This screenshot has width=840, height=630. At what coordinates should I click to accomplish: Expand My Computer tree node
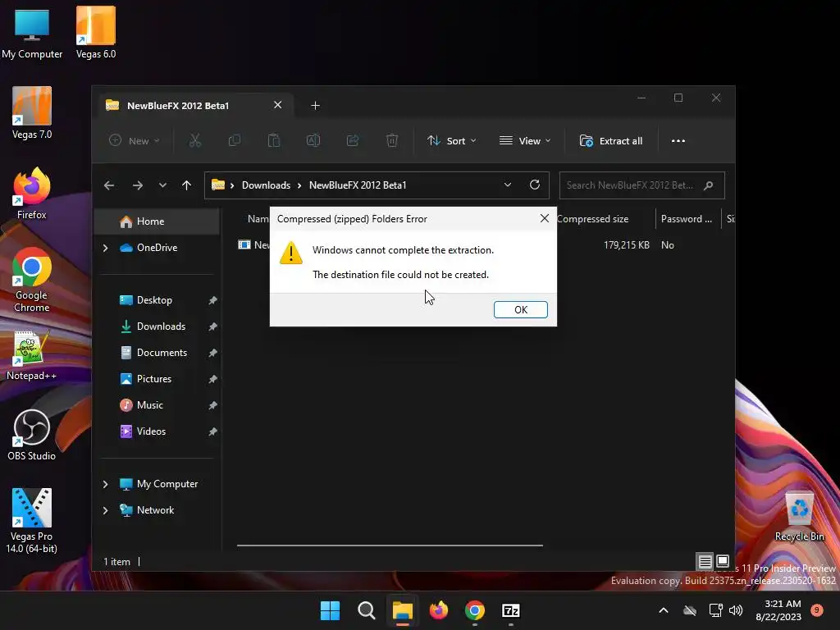[x=106, y=484]
